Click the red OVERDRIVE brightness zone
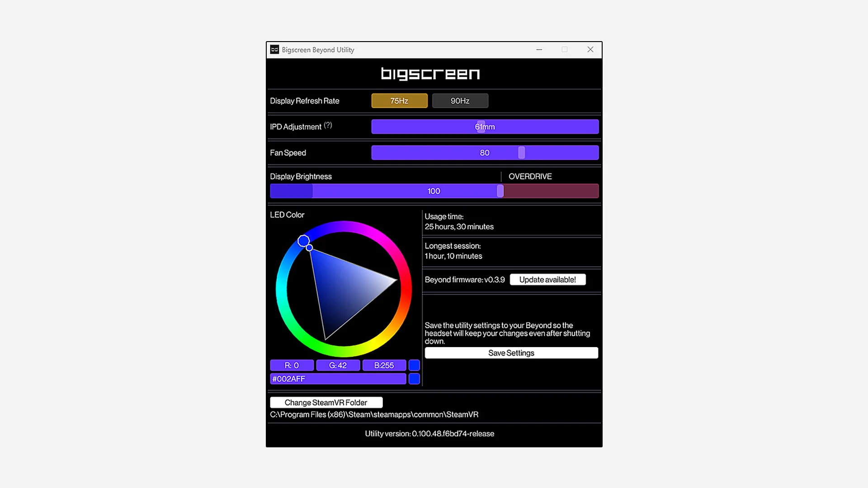The image size is (868, 488). click(551, 191)
